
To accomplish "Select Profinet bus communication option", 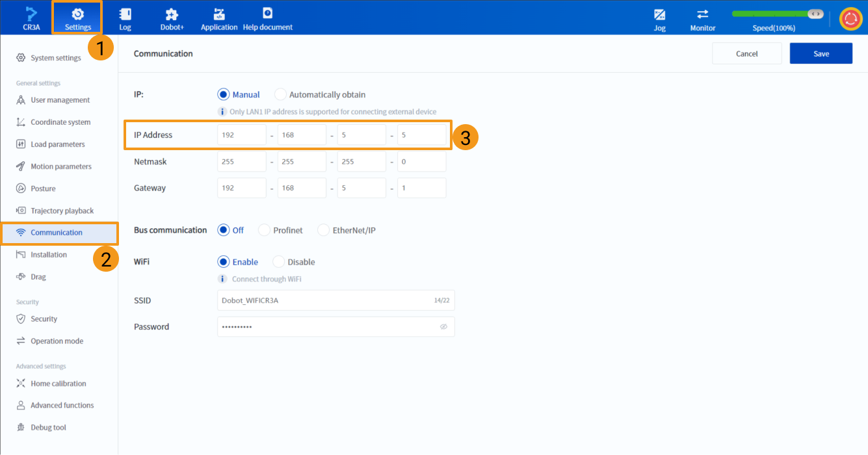I will tap(265, 230).
